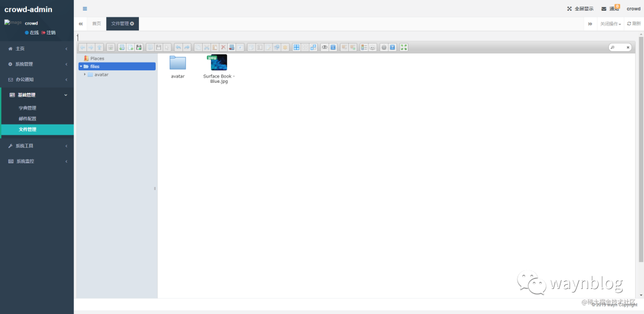Image resolution: width=644 pixels, height=314 pixels.
Task: Expand the 系统工具 sidebar menu
Action: (37, 146)
